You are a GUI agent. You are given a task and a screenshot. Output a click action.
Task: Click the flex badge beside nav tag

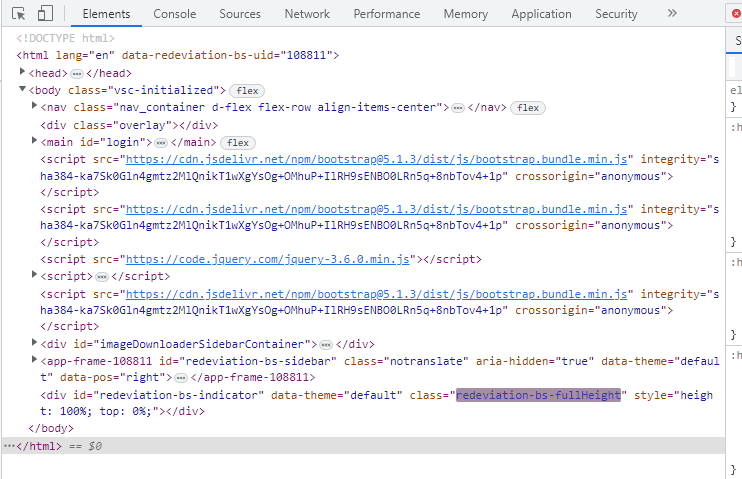(x=528, y=108)
